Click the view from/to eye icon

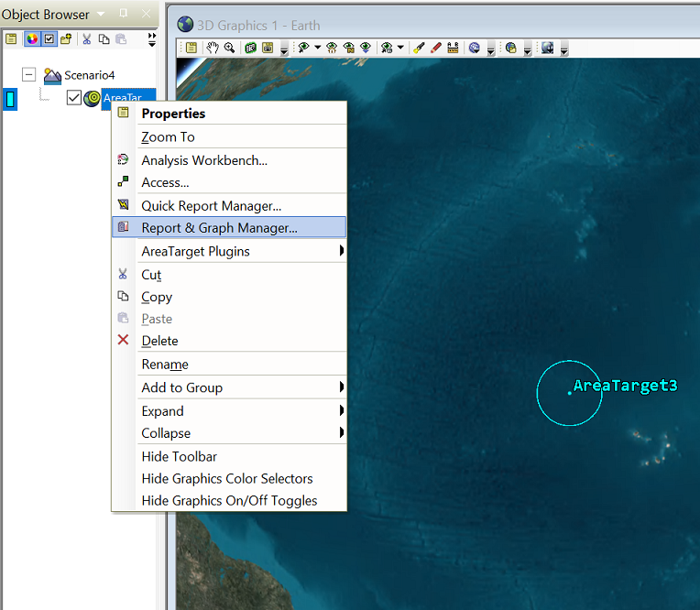click(x=303, y=48)
